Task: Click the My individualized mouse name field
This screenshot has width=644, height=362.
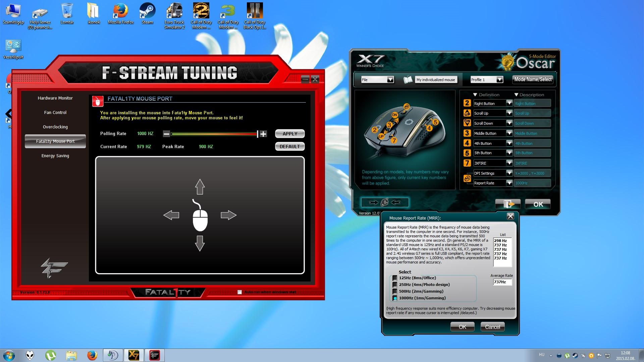Action: tap(436, 80)
